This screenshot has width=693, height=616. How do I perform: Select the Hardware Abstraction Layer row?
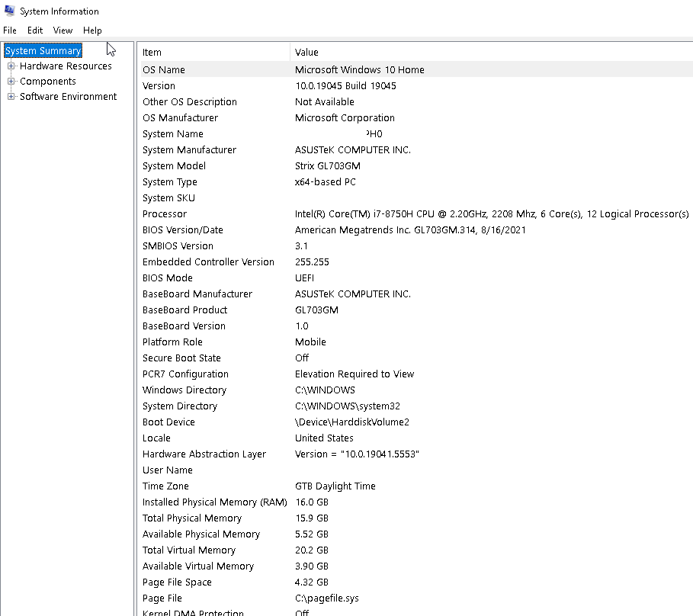(417, 454)
